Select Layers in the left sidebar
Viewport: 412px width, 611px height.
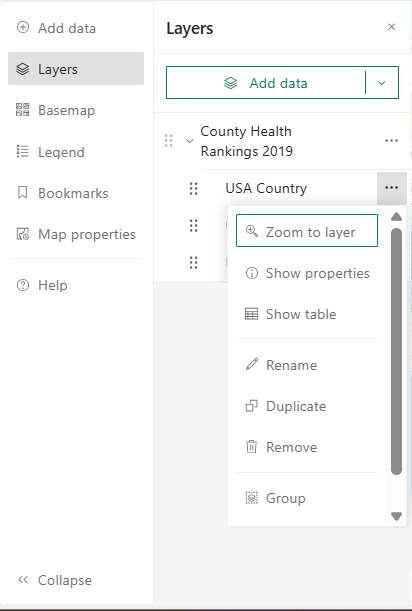(76, 69)
